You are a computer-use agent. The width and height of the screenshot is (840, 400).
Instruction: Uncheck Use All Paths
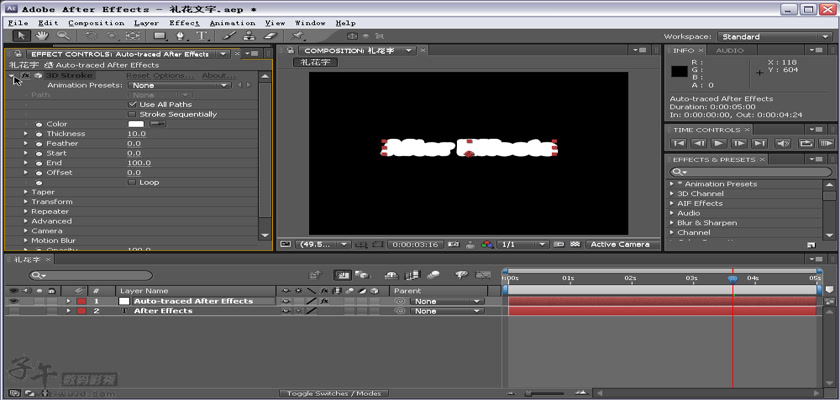(132, 104)
